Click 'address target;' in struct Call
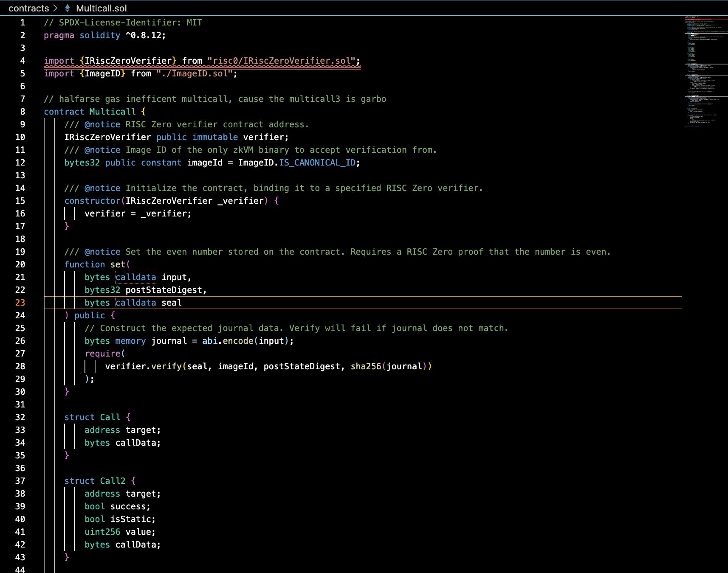The height and width of the screenshot is (573, 728). pos(123,430)
